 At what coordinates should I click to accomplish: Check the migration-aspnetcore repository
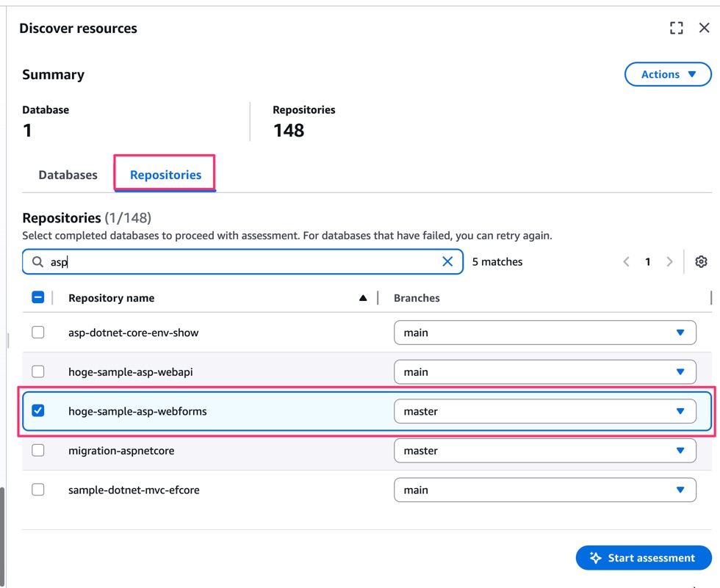coord(38,451)
